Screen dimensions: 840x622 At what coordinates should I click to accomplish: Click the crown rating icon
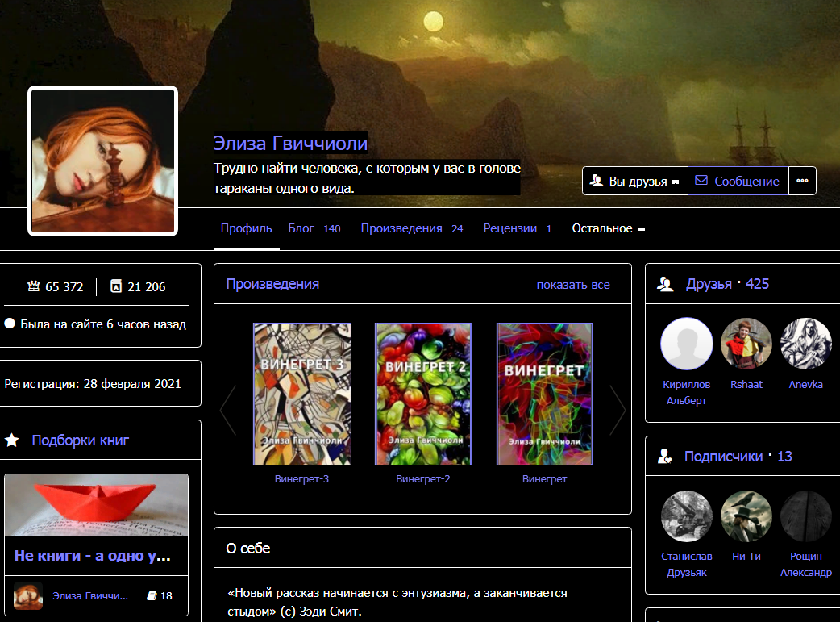pos(34,286)
